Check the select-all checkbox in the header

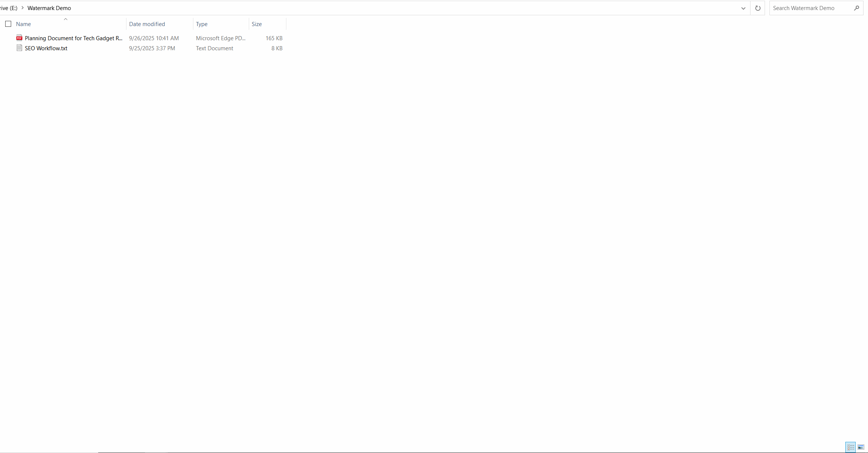pyautogui.click(x=8, y=24)
